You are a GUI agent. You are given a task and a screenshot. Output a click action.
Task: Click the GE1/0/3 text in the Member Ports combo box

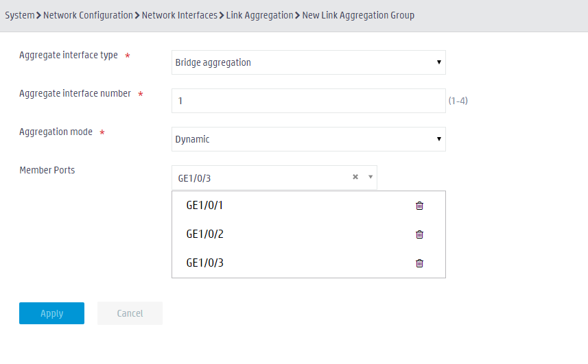[194, 178]
